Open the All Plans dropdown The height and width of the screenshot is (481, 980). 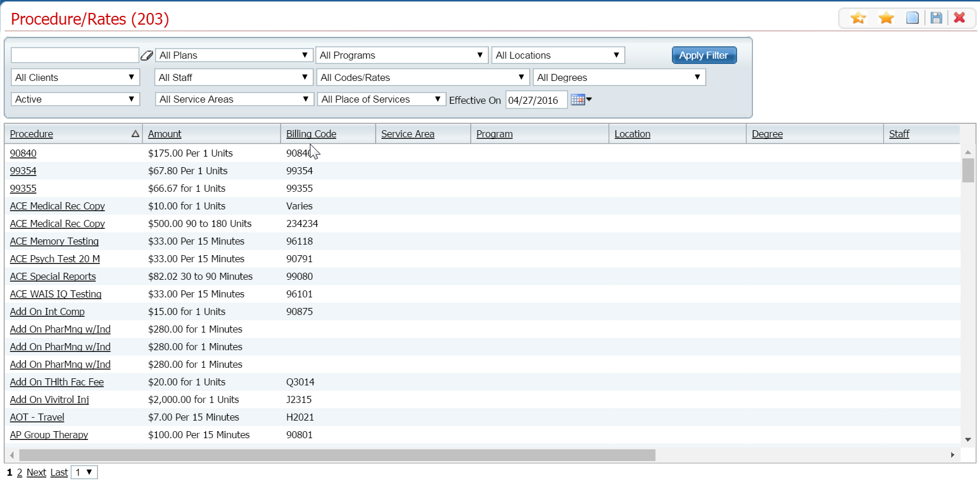click(x=234, y=55)
